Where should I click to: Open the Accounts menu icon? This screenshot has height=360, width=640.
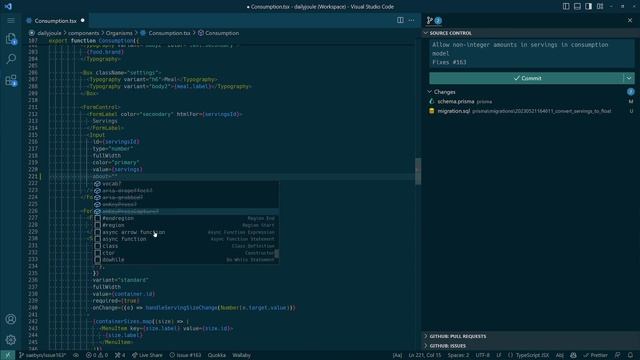pos(11,319)
